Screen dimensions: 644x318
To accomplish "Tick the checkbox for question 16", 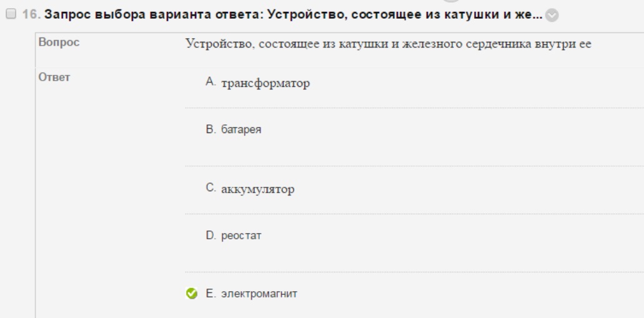I will (x=11, y=14).
